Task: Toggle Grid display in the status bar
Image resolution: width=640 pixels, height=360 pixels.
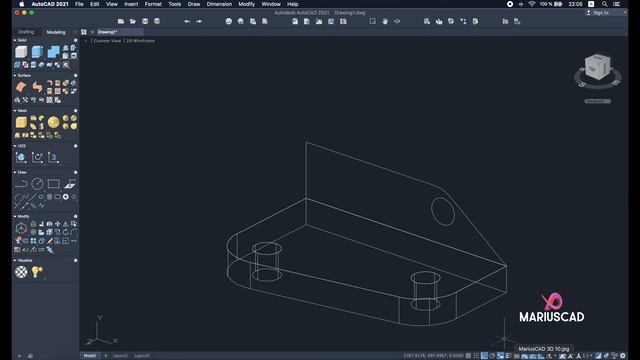Action: point(468,356)
